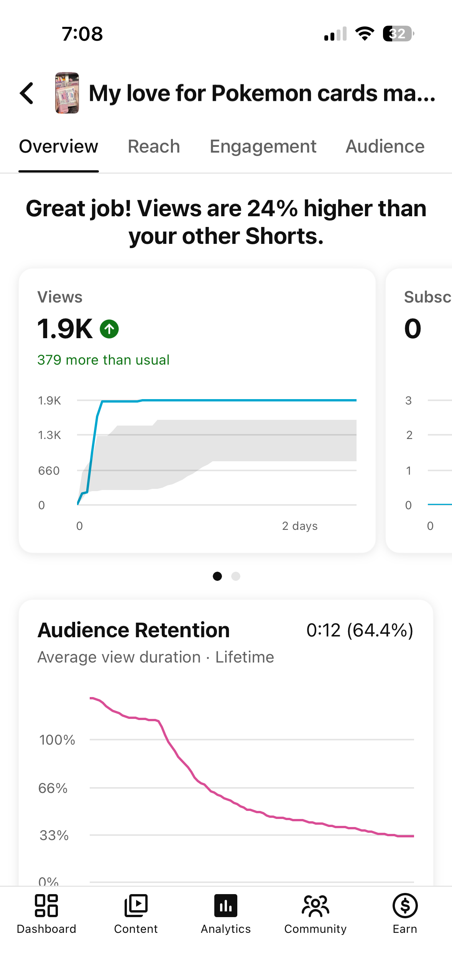The image size is (452, 980).
Task: Open the Dashboard icon in bottom bar
Action: [x=46, y=906]
